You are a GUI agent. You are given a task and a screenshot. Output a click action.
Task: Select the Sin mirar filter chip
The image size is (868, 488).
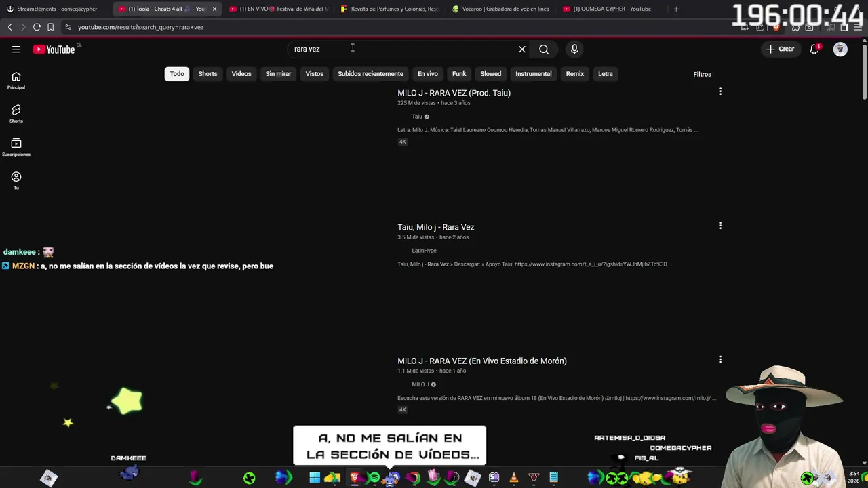278,74
